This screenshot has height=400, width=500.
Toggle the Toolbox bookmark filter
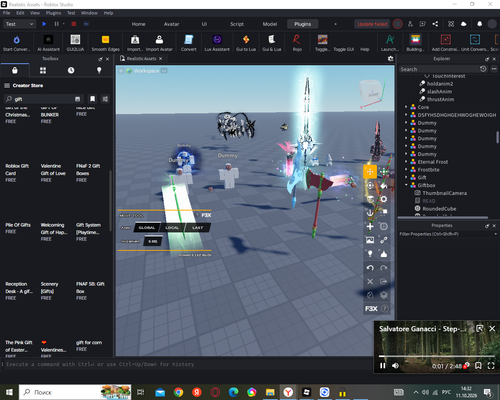point(92,99)
